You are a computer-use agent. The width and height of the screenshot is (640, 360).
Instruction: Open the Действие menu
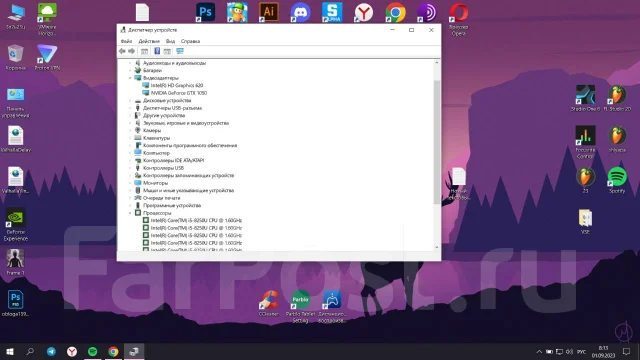(149, 41)
